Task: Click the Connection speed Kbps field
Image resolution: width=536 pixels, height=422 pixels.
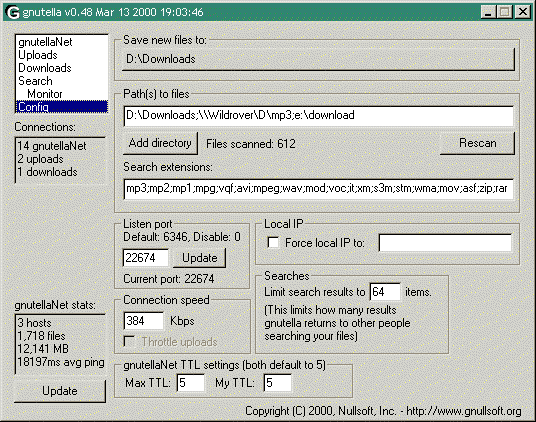Action: (144, 321)
